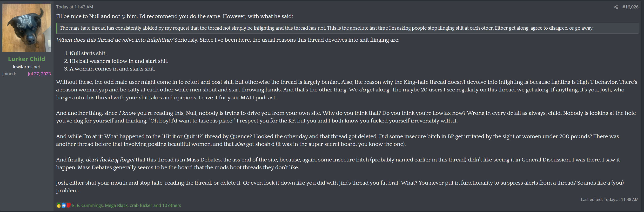Click the first numbered list item
Image resolution: width=644 pixels, height=212 pixels.
88,53
